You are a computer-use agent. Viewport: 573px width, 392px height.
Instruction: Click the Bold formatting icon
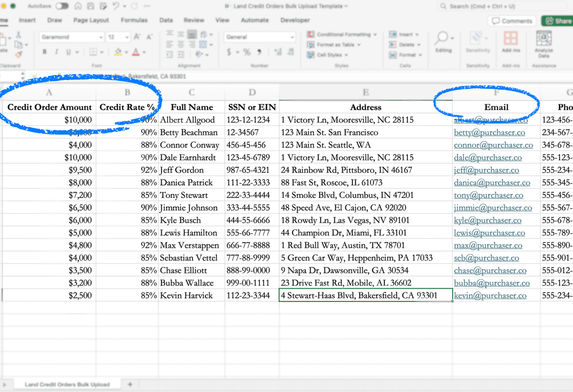pos(45,52)
